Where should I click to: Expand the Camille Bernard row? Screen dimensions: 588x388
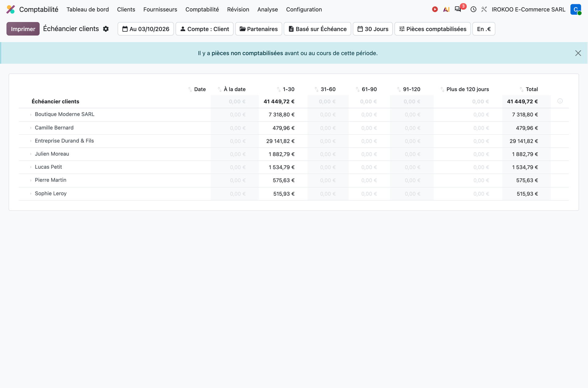pyautogui.click(x=31, y=128)
